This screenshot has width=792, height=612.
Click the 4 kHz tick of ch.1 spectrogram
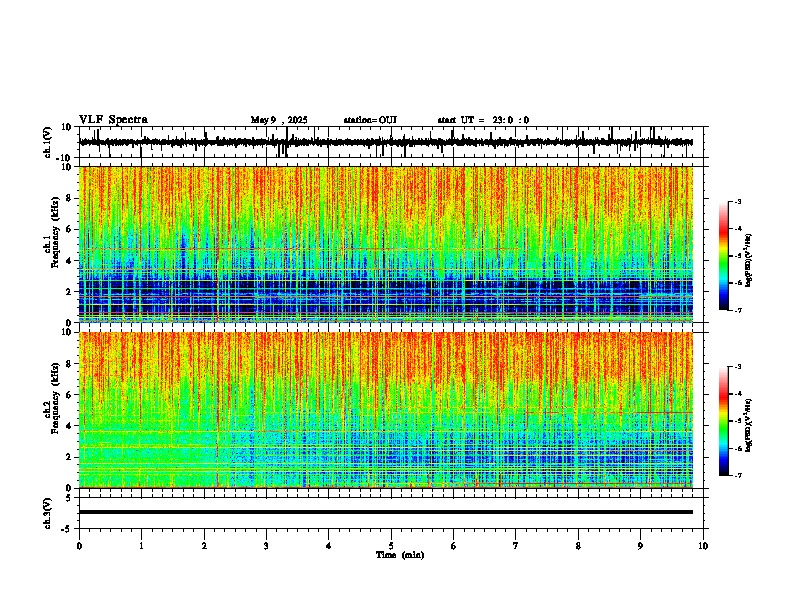coord(69,261)
